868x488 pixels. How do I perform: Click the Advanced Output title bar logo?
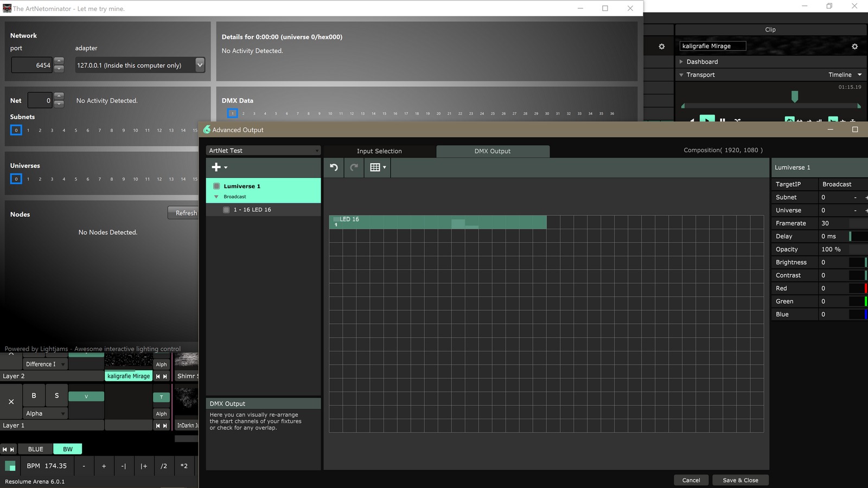207,130
